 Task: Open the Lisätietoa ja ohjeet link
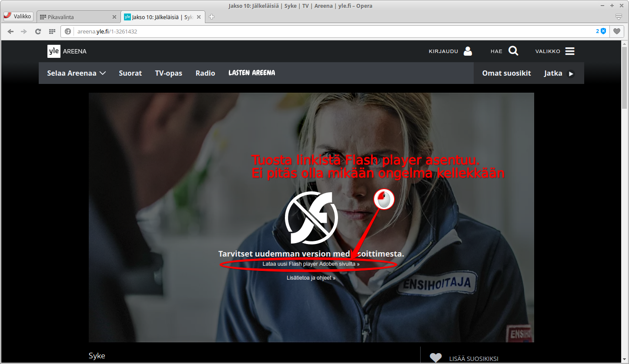[x=311, y=277]
